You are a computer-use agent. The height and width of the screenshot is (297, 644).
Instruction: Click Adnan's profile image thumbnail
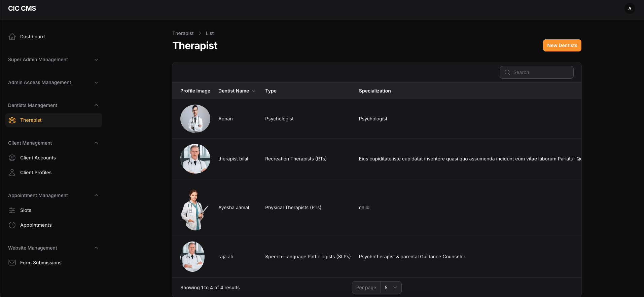point(195,119)
